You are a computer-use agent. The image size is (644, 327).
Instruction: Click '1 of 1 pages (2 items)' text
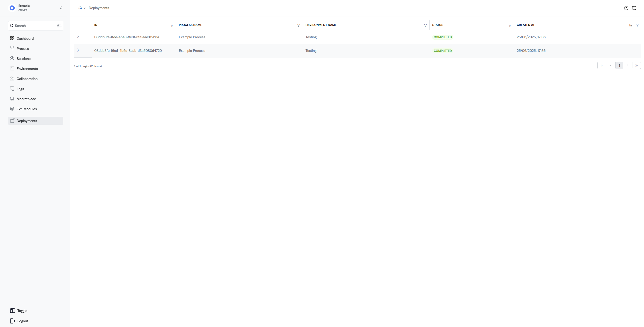(x=88, y=66)
